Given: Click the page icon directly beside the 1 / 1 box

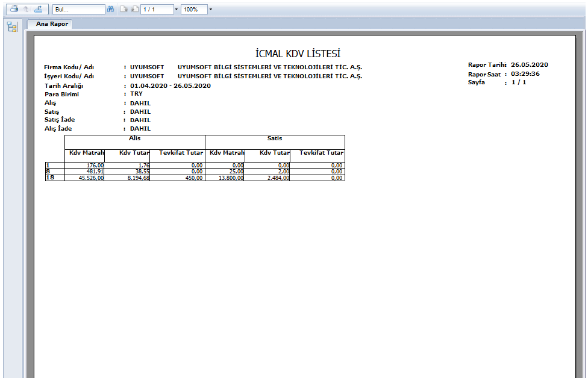Looking at the screenshot, I should [x=134, y=10].
